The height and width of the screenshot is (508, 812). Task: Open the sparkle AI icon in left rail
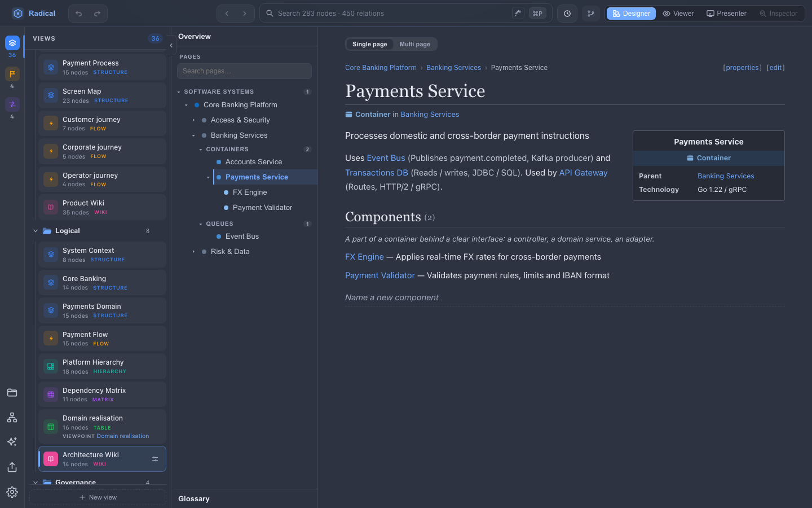(x=12, y=442)
